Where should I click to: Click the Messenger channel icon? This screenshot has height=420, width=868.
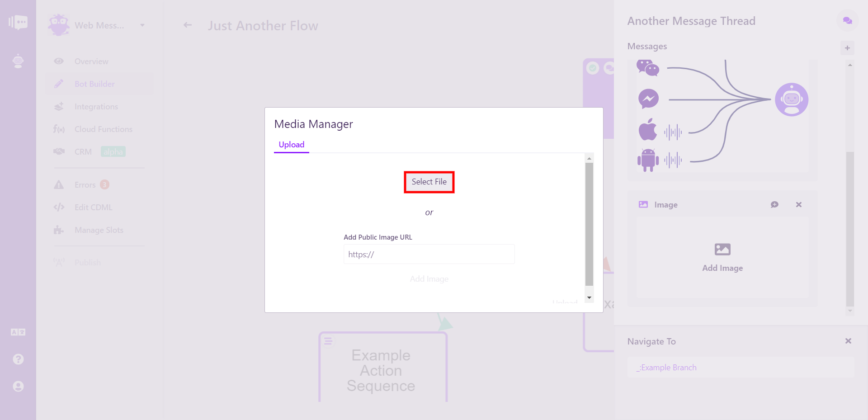(648, 99)
